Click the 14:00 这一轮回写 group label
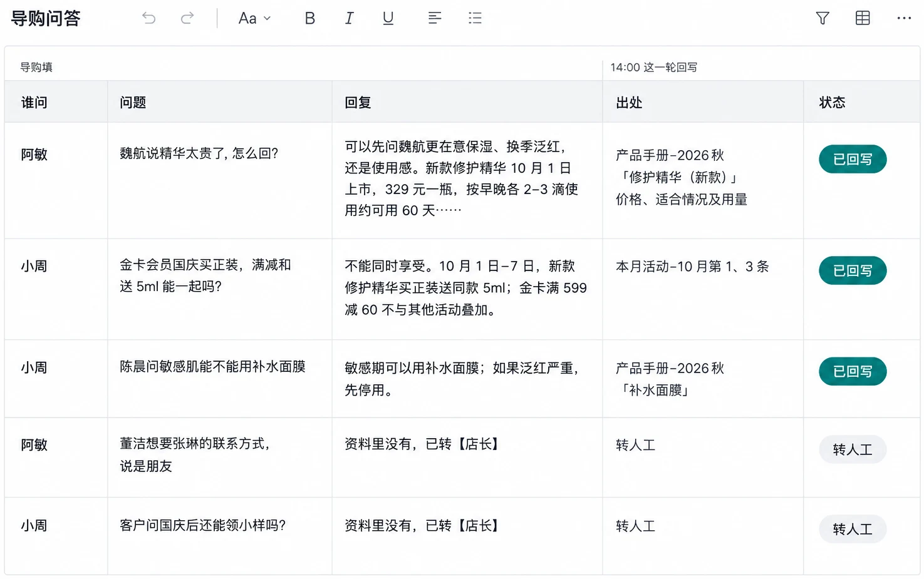 click(653, 67)
